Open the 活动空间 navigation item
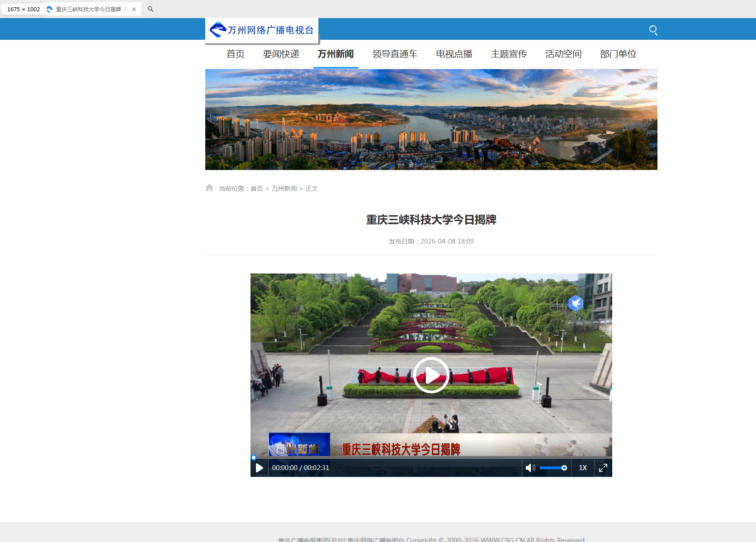Image resolution: width=756 pixels, height=542 pixels. 563,54
